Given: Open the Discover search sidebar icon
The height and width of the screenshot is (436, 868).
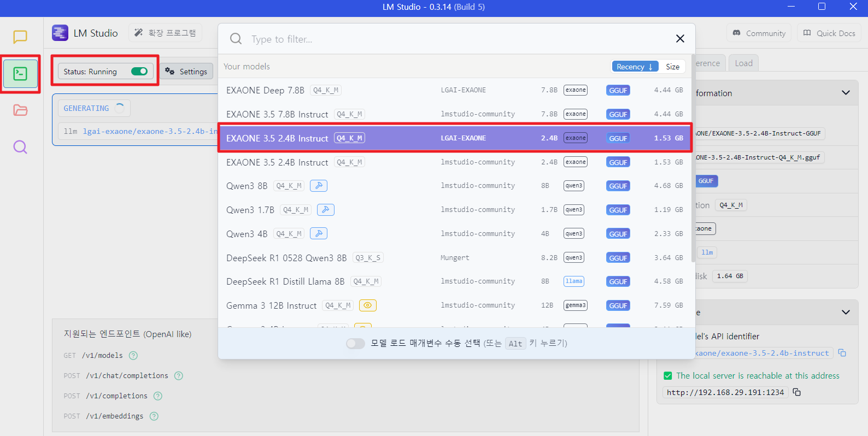Looking at the screenshot, I should [20, 147].
